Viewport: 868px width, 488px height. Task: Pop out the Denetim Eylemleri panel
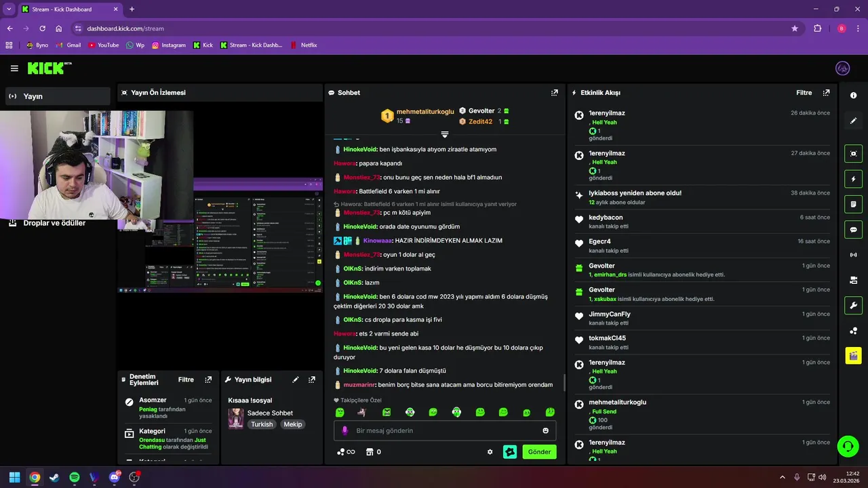point(208,380)
